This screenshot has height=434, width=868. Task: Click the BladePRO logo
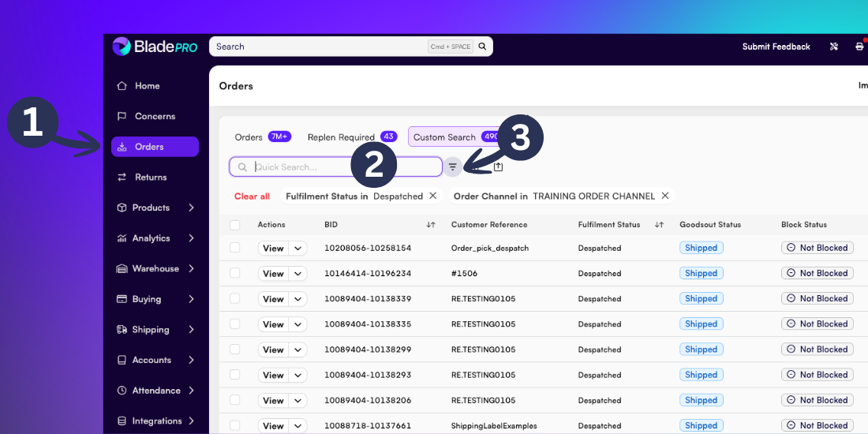point(155,47)
